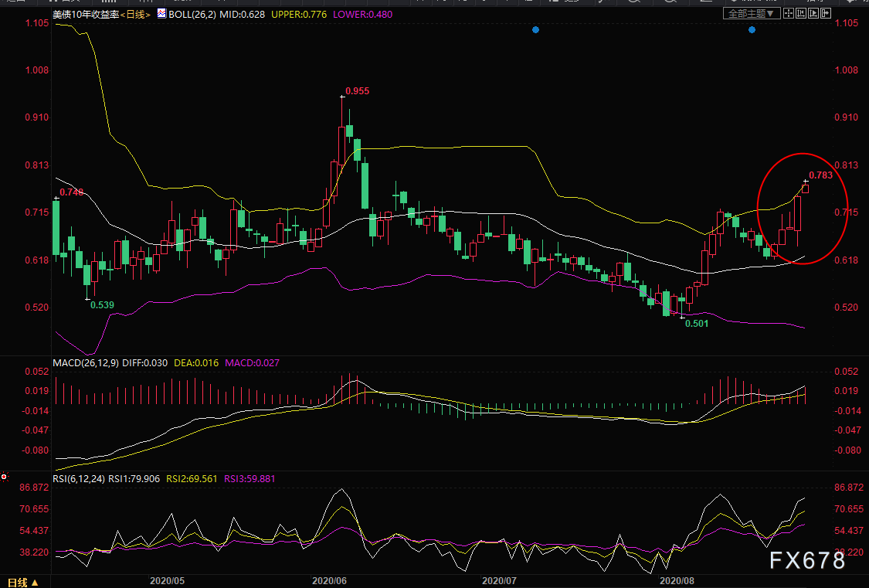Open the 日线 period selector at bottom left
This screenshot has height=588, width=869.
click(x=22, y=583)
